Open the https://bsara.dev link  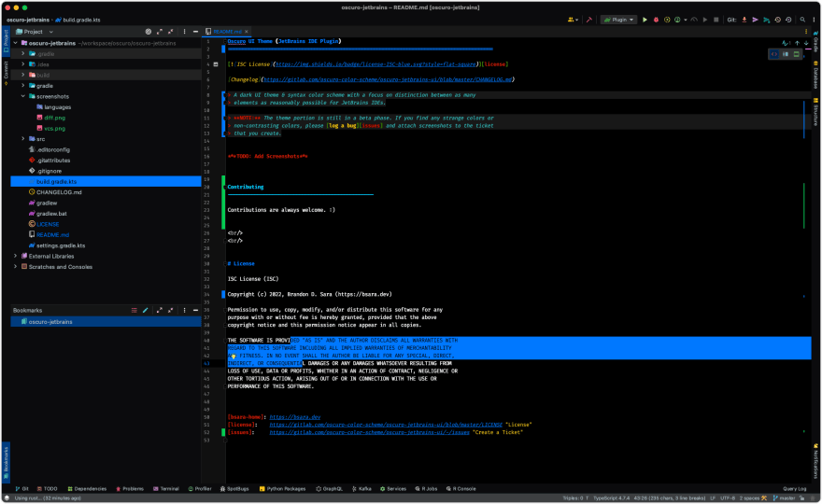(295, 417)
